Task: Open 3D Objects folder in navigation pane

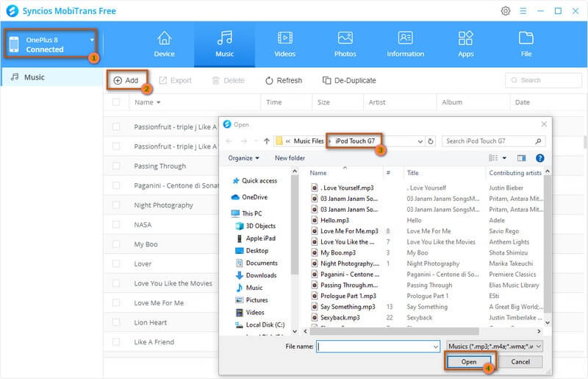Action: (x=256, y=226)
